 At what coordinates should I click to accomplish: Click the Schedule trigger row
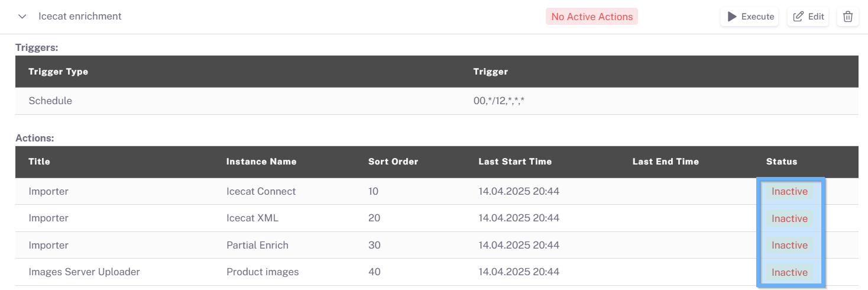50,101
